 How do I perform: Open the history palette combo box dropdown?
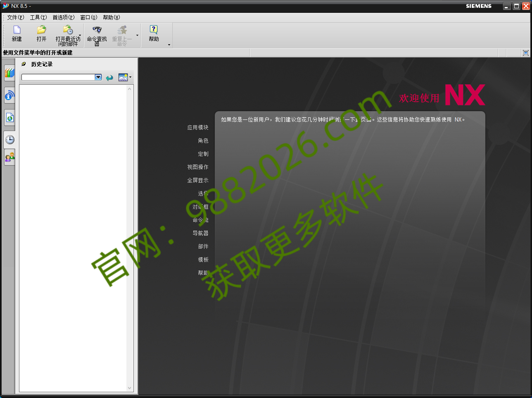click(98, 77)
